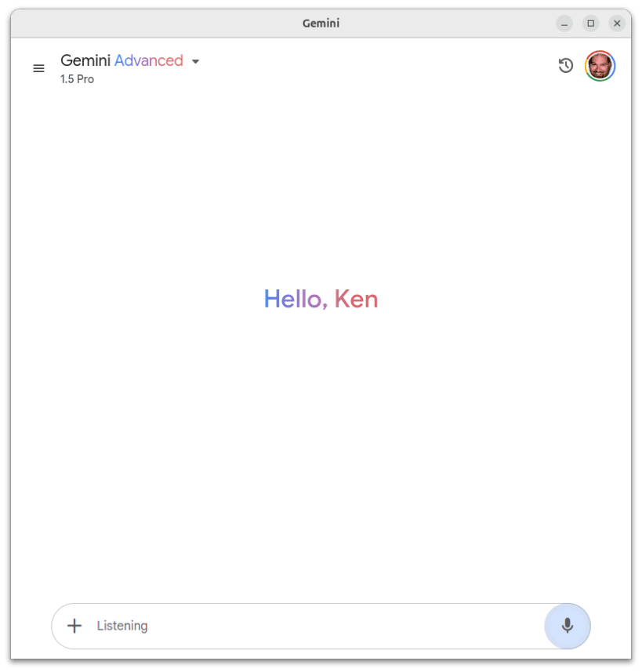The image size is (642, 672).
Task: Open the Google account profile avatar
Action: tap(600, 66)
